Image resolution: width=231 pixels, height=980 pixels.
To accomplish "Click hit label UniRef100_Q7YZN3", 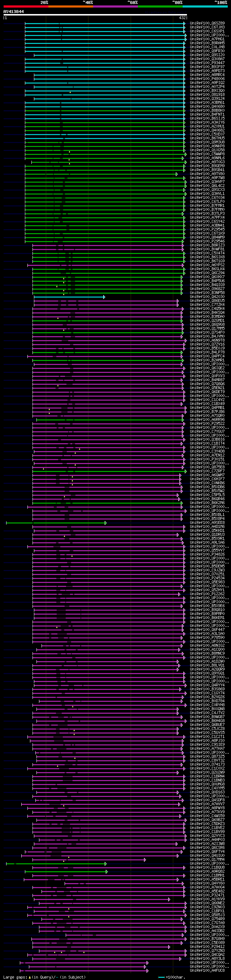I will point(208,951).
